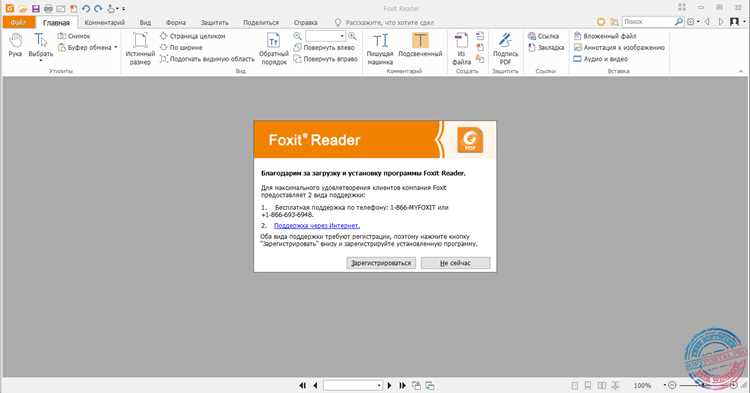Image resolution: width=750 pixels, height=393 pixels.
Task: Insert File Attachment (Вложенный файл)
Action: point(605,36)
